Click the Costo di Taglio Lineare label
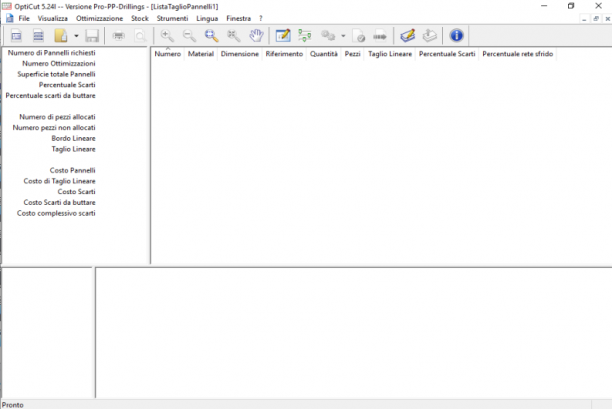 point(59,181)
